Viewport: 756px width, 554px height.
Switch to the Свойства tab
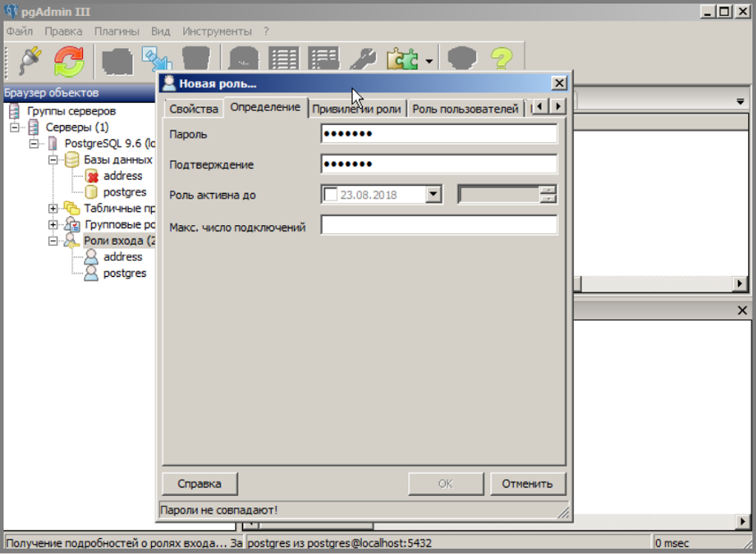coord(194,109)
